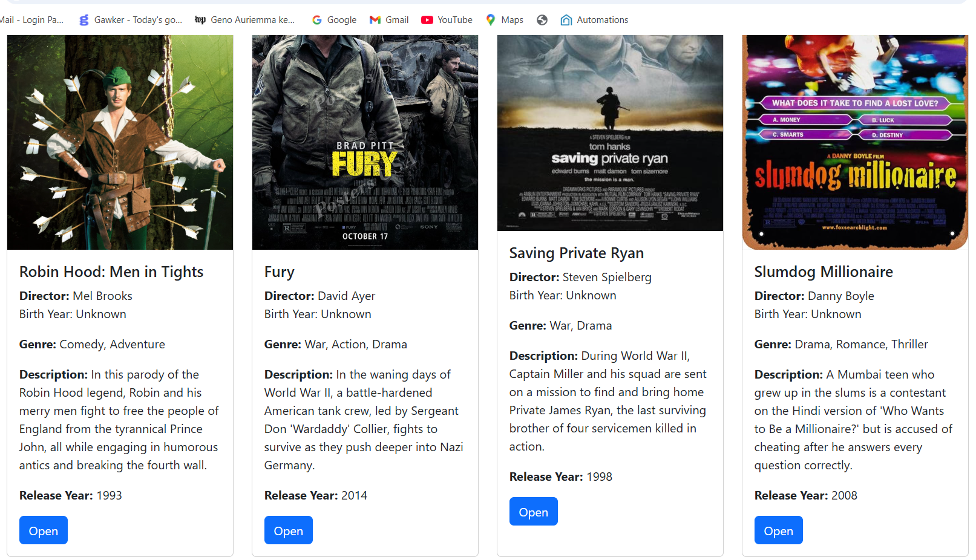The height and width of the screenshot is (560, 976).
Task: Click the Fury description paragraph
Action: click(x=365, y=420)
